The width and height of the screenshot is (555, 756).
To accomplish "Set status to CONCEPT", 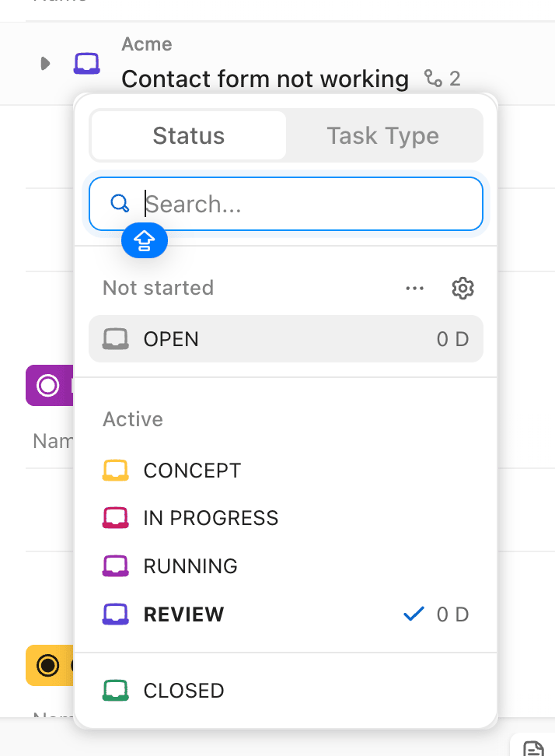I will (286, 471).
